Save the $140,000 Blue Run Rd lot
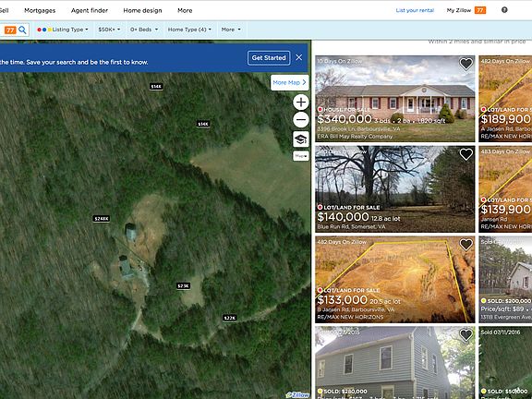This screenshot has width=532, height=399. click(x=465, y=154)
